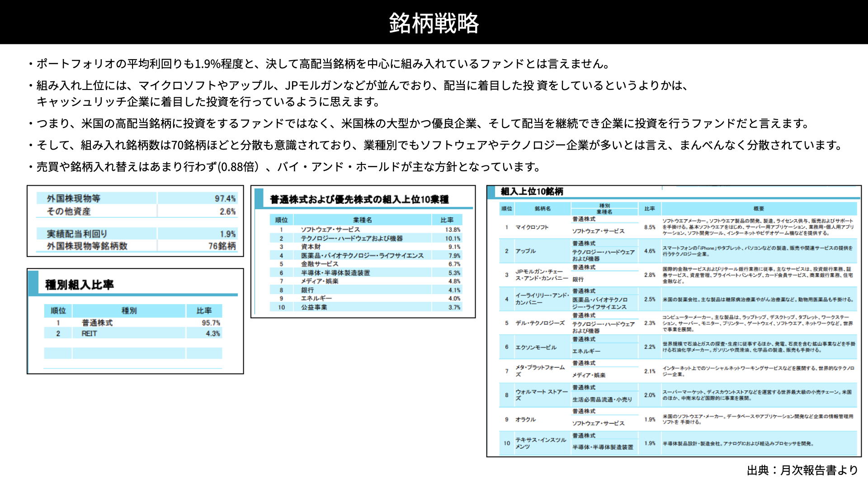Click the マイクロソフト holding name
Screen dimensions: 868x488
532,227
